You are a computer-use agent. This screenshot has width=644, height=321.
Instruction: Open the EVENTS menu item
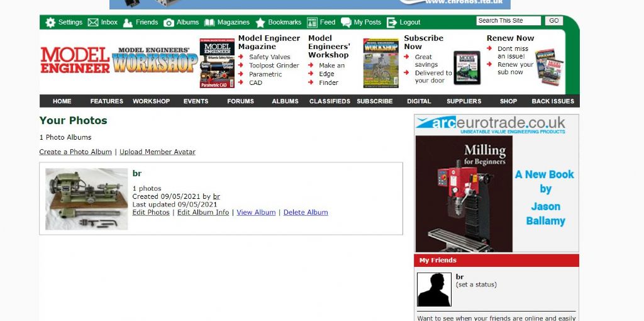pyautogui.click(x=196, y=101)
